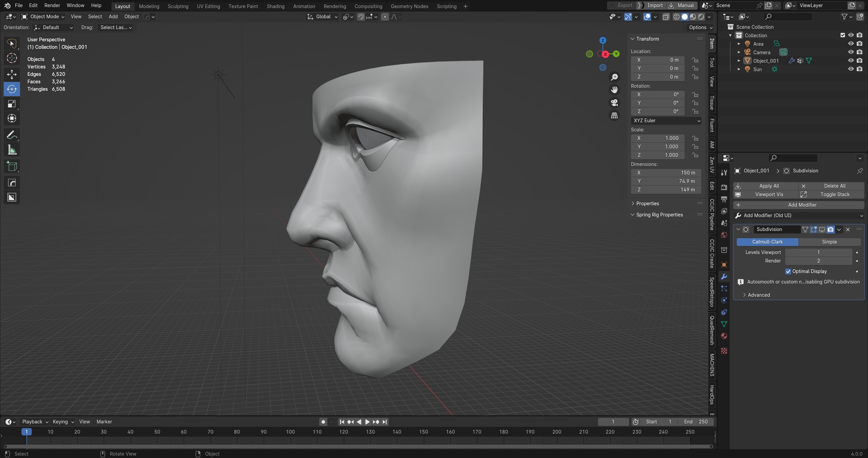The width and height of the screenshot is (868, 458).
Task: Select Simple subdivision type
Action: tap(829, 242)
